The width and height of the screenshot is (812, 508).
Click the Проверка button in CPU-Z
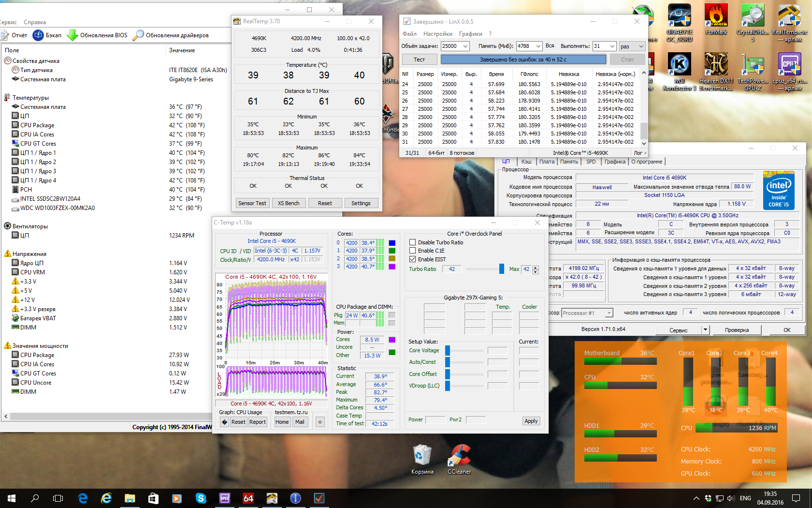737,330
